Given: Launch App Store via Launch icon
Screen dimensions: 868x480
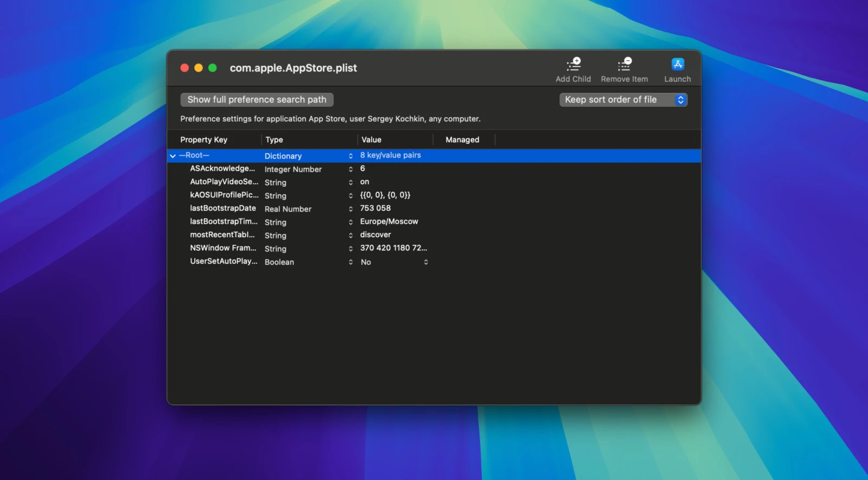Looking at the screenshot, I should (x=677, y=65).
